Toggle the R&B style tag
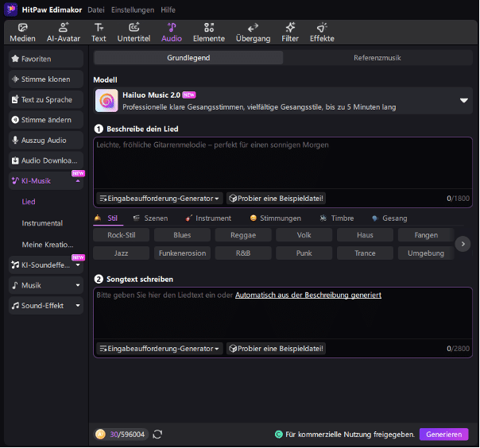480x448 pixels. pyautogui.click(x=243, y=253)
